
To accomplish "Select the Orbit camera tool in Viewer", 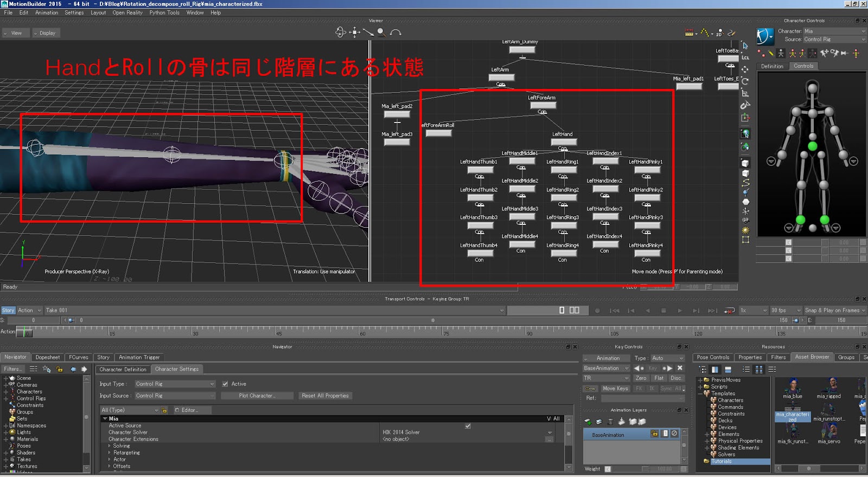I will click(x=340, y=33).
